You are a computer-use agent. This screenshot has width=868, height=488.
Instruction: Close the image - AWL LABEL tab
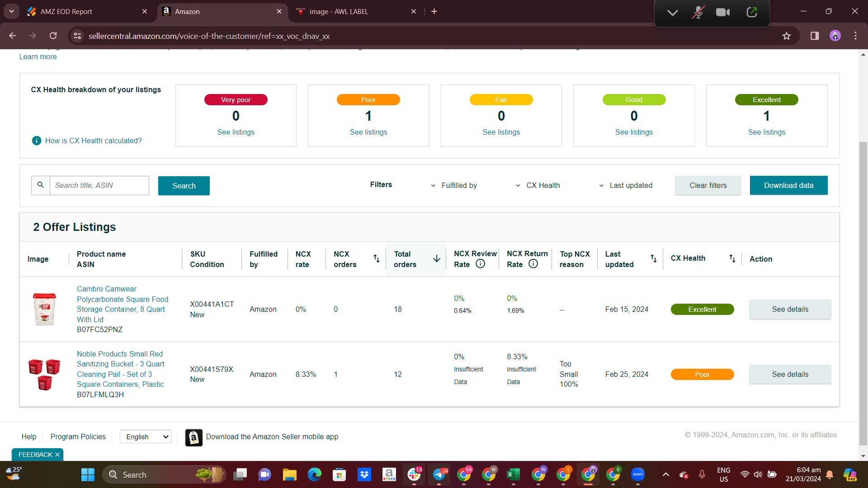tap(414, 11)
